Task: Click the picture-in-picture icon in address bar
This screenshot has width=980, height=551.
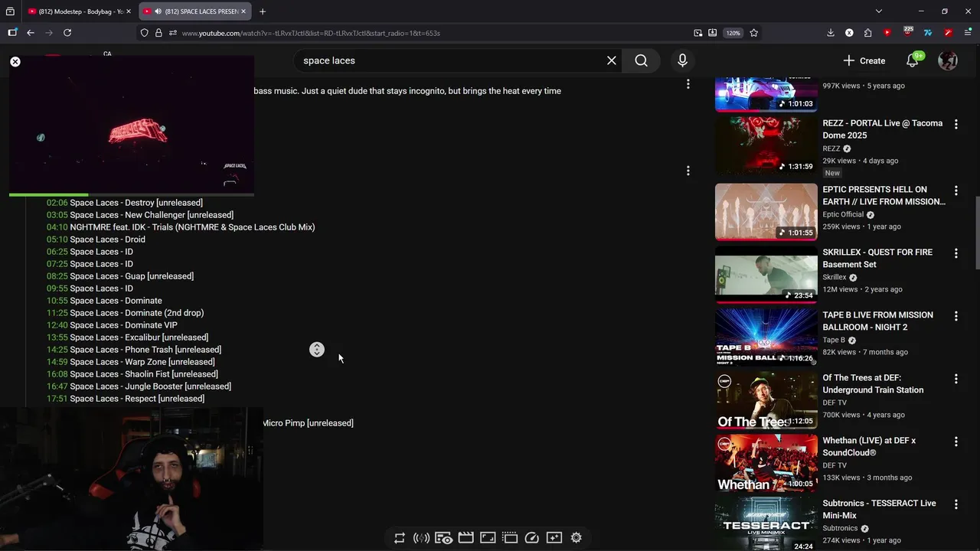Action: [698, 33]
